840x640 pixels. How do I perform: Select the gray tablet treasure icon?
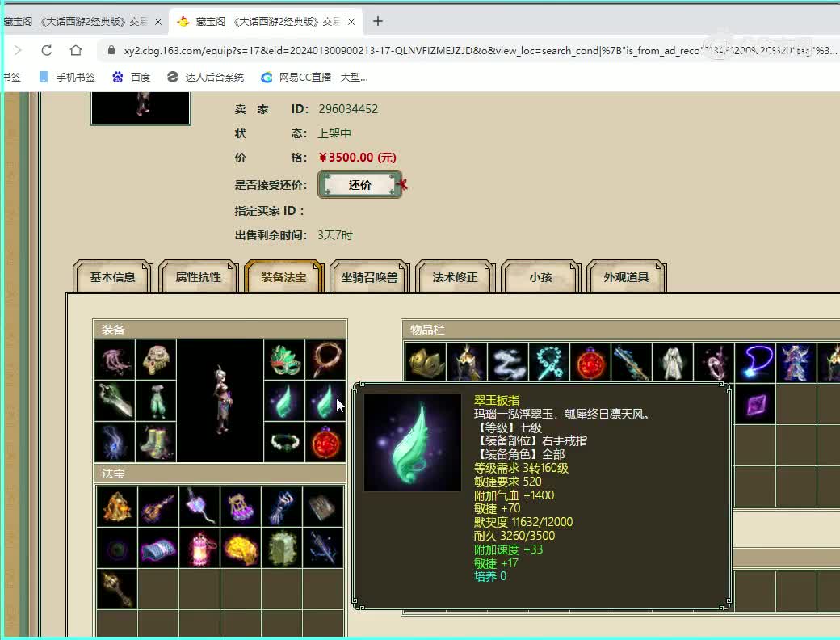(x=323, y=507)
